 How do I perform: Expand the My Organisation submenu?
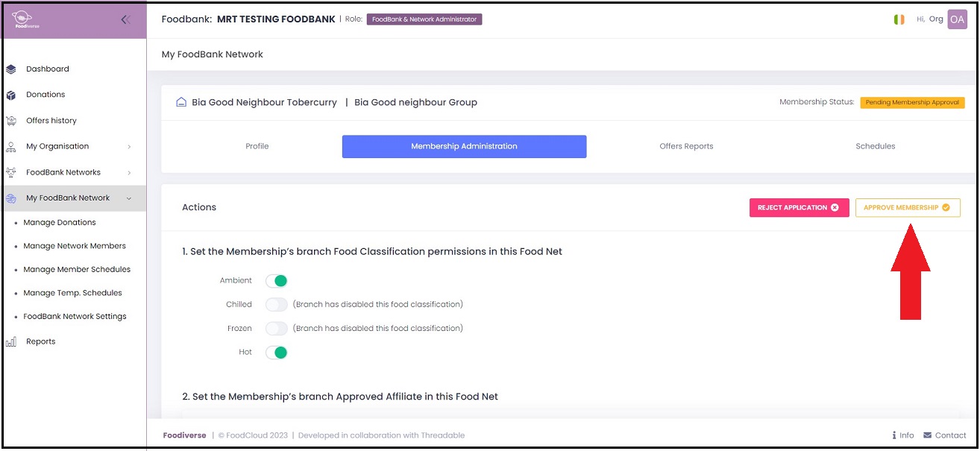(129, 147)
